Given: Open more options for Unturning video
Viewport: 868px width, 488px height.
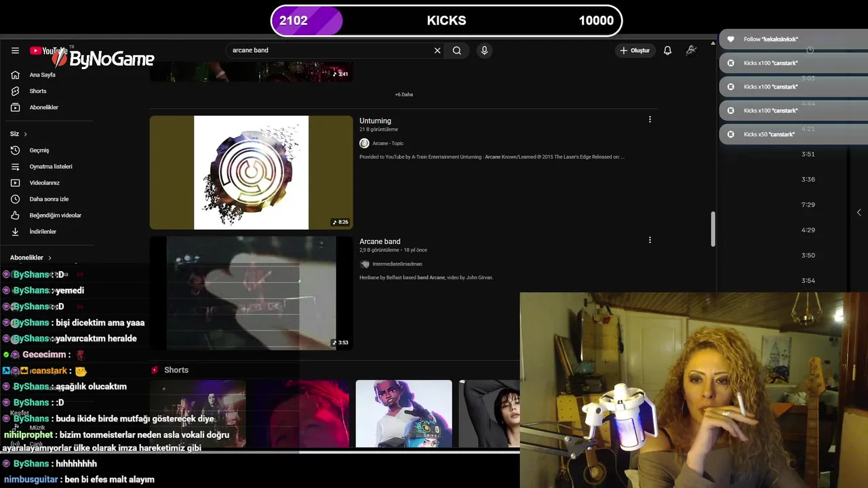Looking at the screenshot, I should pos(650,120).
